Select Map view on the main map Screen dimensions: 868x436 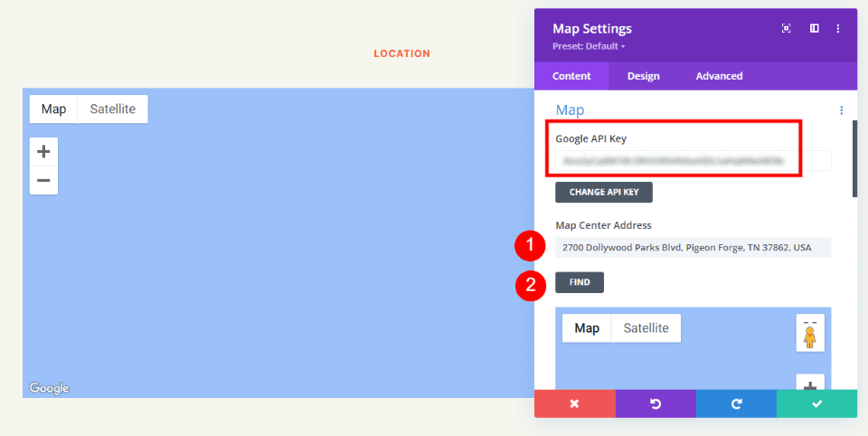[x=53, y=109]
